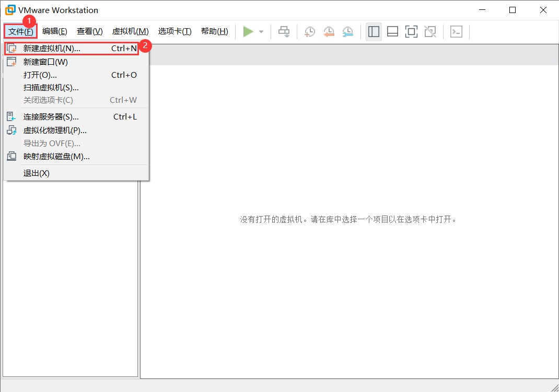Minimize the VMware Workstation window
This screenshot has height=392, width=559.
point(482,10)
